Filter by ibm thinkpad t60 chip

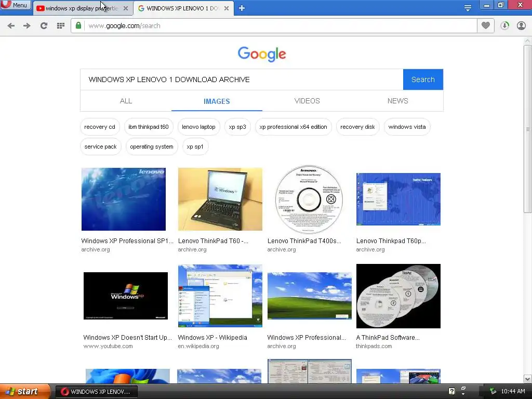coord(149,127)
